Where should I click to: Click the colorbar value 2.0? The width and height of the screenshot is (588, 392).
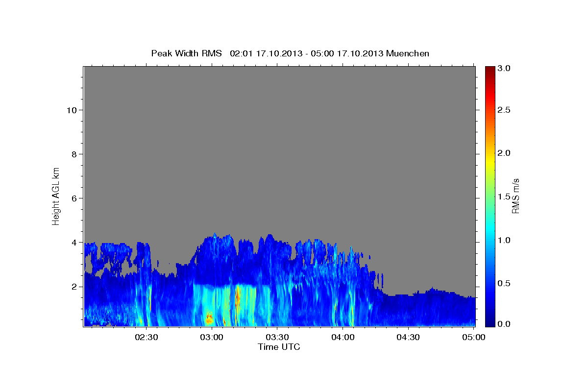pos(504,153)
